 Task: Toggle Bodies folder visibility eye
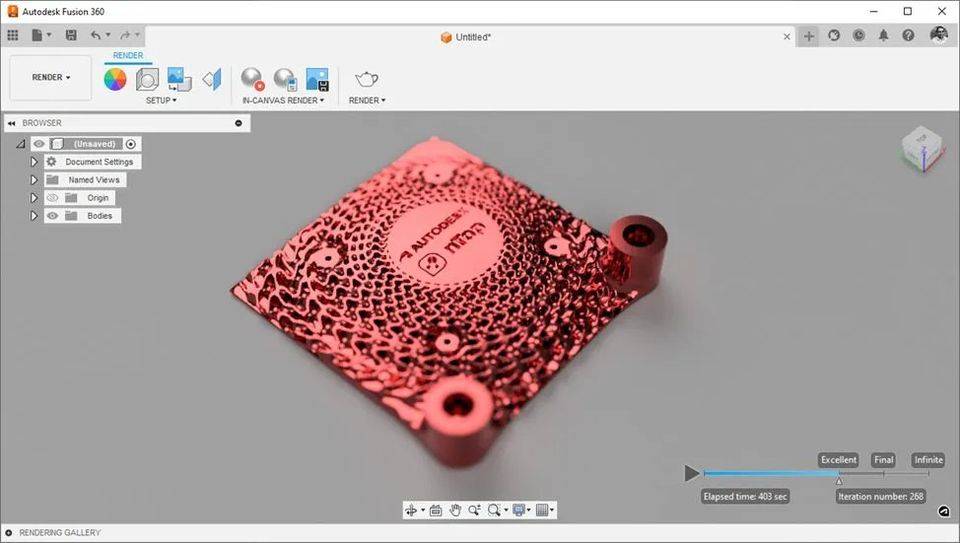53,215
